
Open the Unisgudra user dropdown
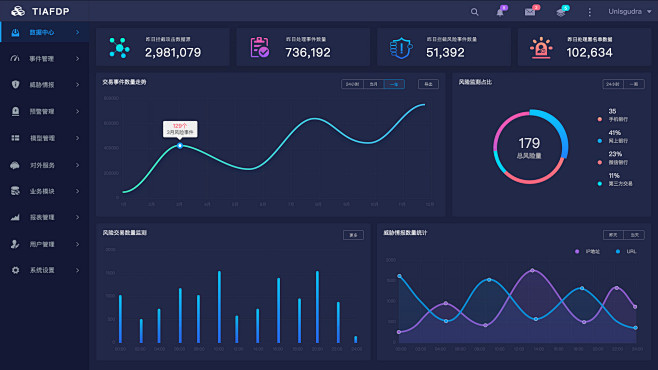pyautogui.click(x=629, y=11)
